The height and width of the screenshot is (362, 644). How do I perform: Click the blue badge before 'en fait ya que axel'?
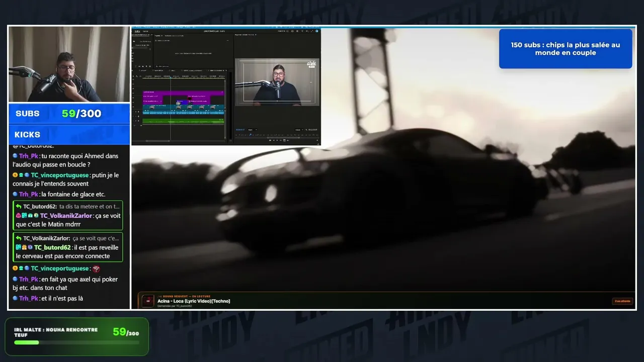click(15, 279)
